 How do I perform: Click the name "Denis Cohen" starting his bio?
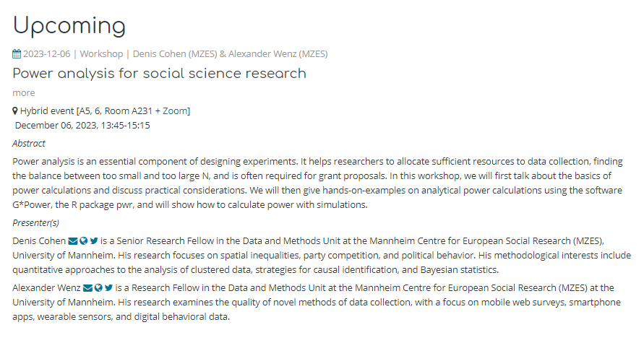[39, 240]
